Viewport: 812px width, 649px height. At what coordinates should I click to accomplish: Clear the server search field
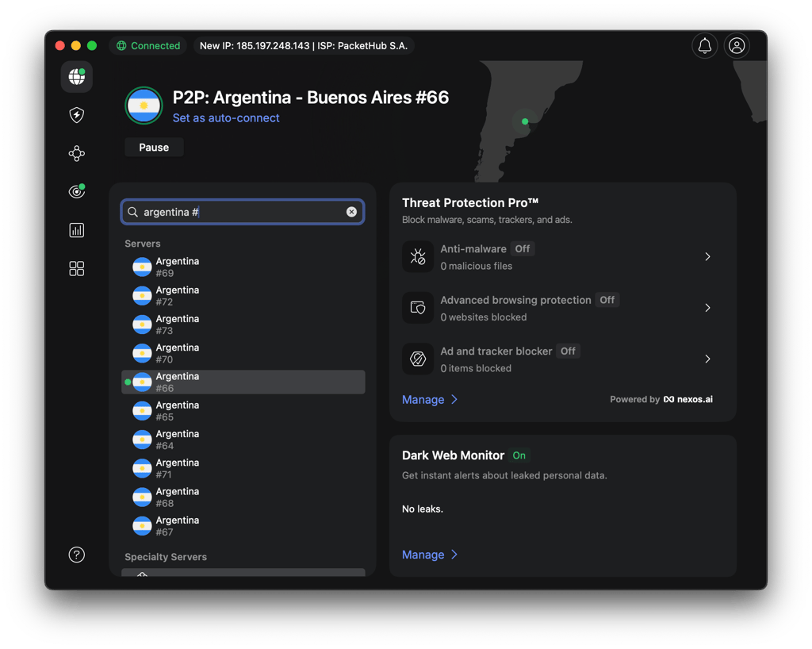pyautogui.click(x=351, y=212)
